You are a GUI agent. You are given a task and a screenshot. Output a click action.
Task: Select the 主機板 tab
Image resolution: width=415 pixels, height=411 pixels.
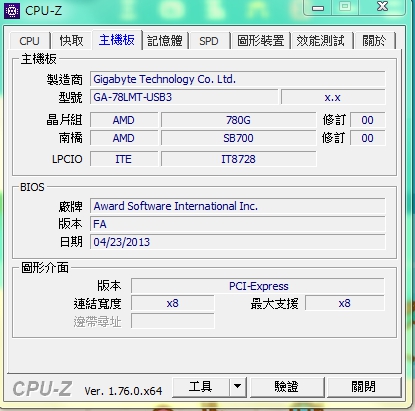pyautogui.click(x=117, y=40)
